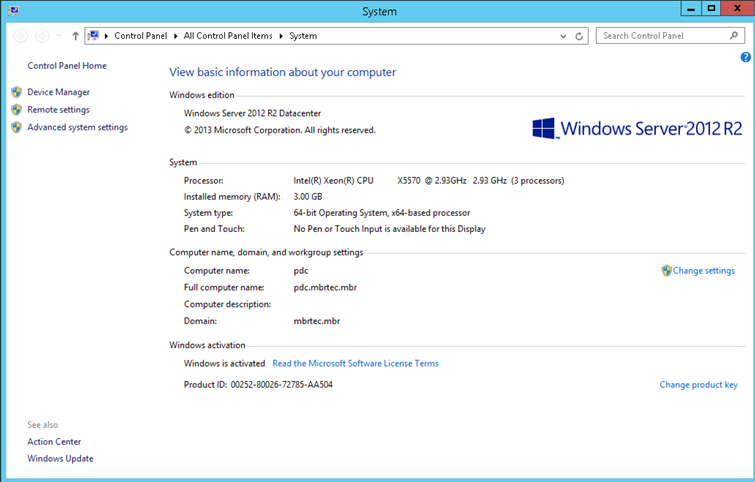755x482 pixels.
Task: Click the shield icon beside Remote settings
Action: pos(17,110)
